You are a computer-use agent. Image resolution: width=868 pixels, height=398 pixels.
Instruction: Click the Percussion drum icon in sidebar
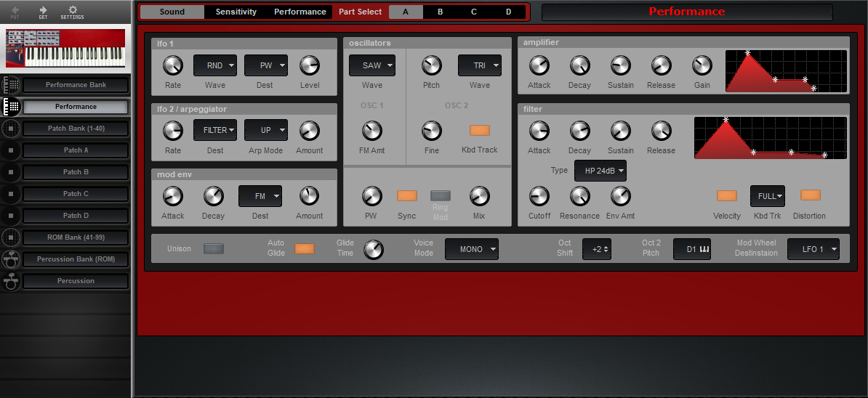click(x=11, y=281)
